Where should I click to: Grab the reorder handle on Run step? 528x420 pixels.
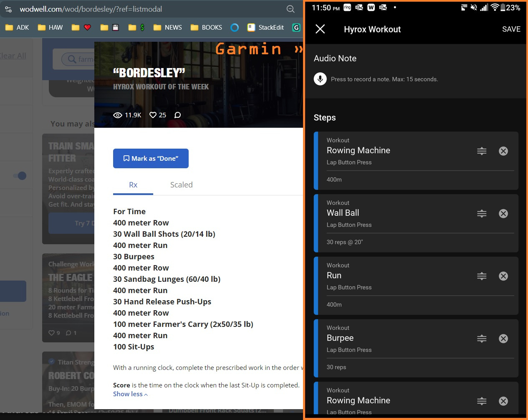482,276
